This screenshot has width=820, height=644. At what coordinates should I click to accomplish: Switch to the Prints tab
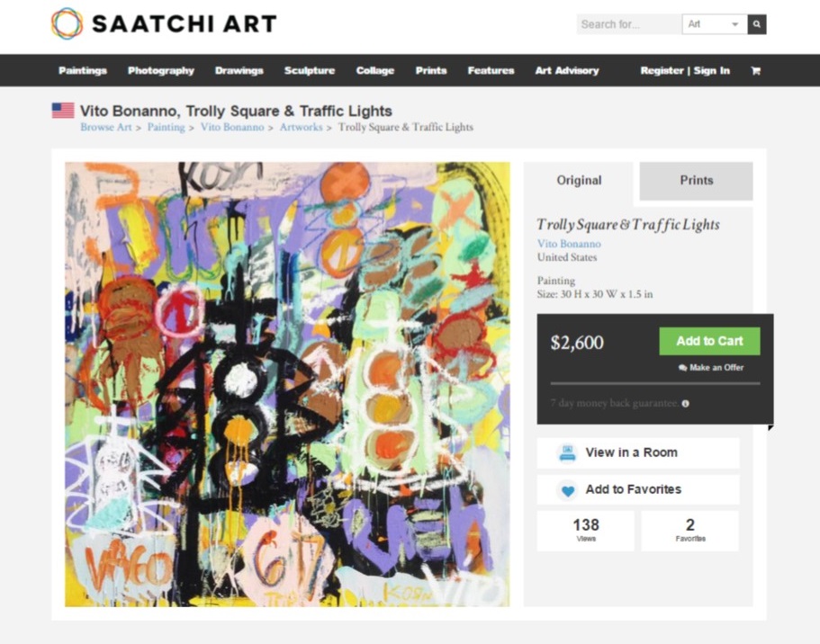point(696,181)
